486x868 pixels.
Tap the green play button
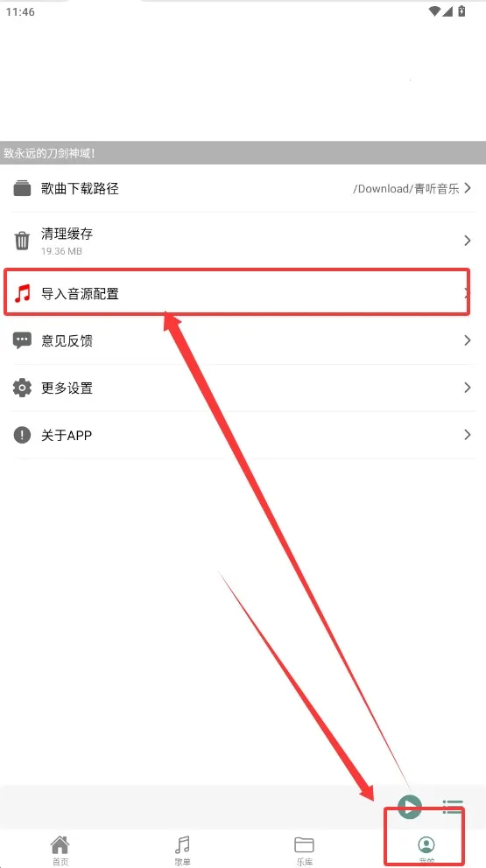410,807
